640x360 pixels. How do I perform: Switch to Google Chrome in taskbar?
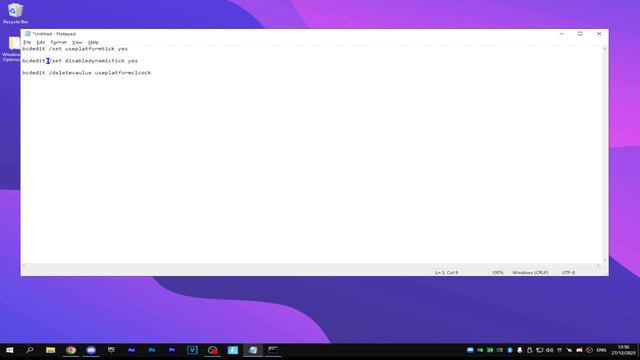point(71,350)
